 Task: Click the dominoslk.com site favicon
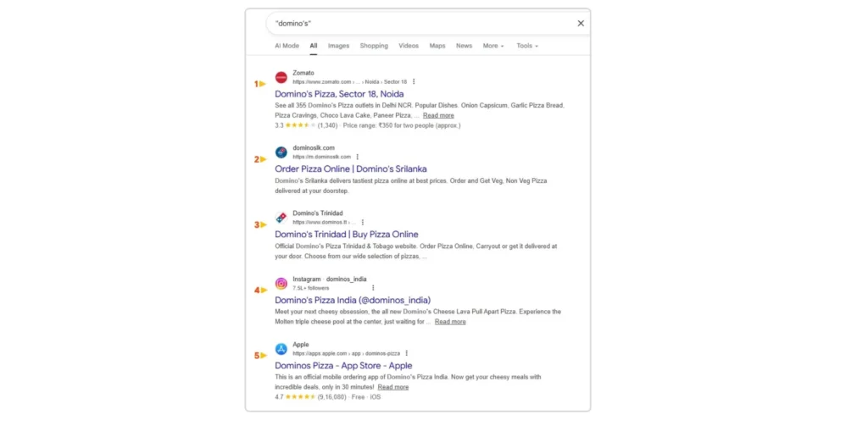[x=281, y=152]
